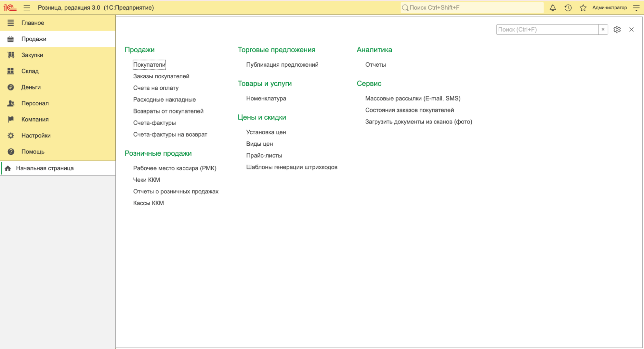
Task: Open the Покупатели link
Action: pos(149,65)
